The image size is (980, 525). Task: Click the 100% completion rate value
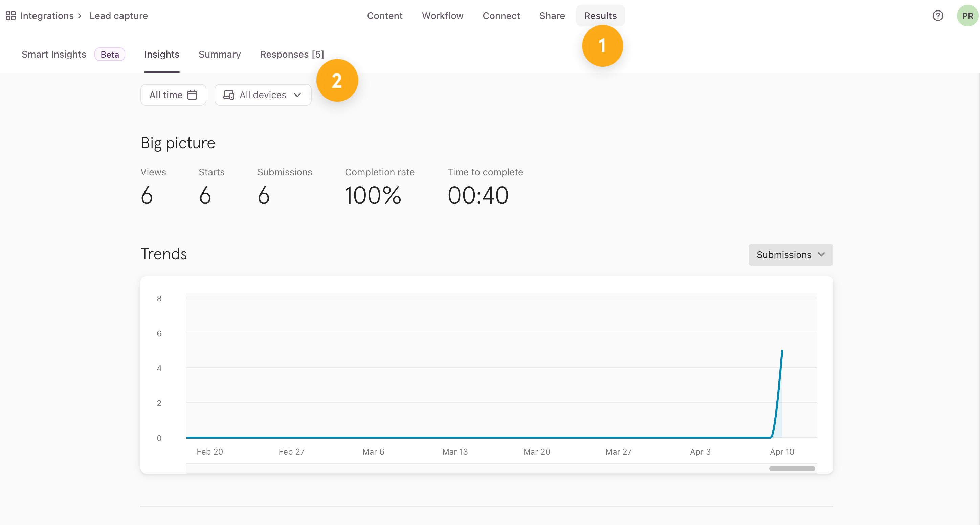point(373,195)
